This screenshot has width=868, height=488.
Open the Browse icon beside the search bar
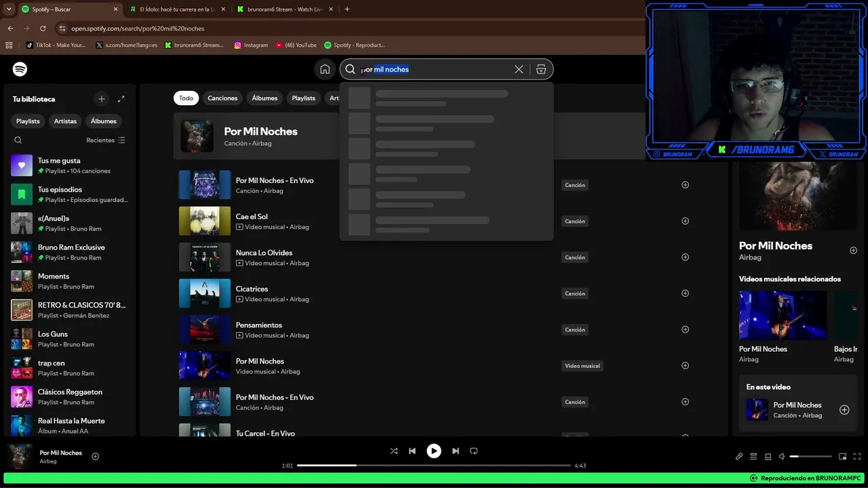[x=541, y=69]
